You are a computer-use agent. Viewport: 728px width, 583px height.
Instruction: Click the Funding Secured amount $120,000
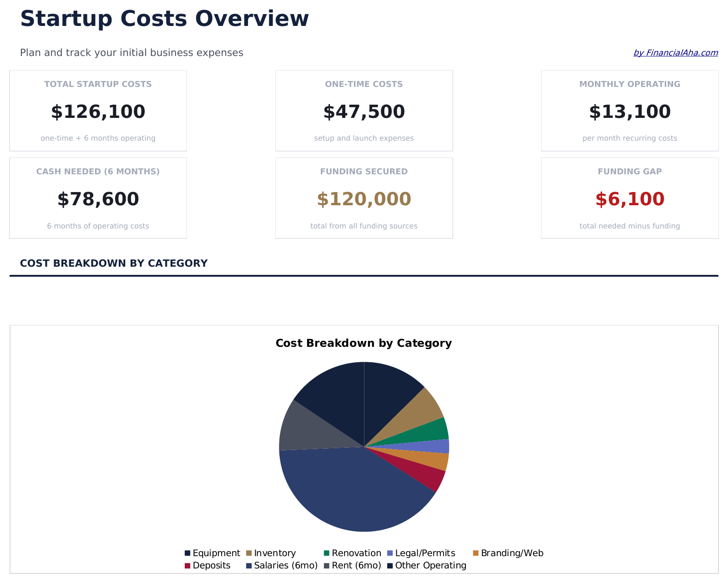click(x=364, y=199)
